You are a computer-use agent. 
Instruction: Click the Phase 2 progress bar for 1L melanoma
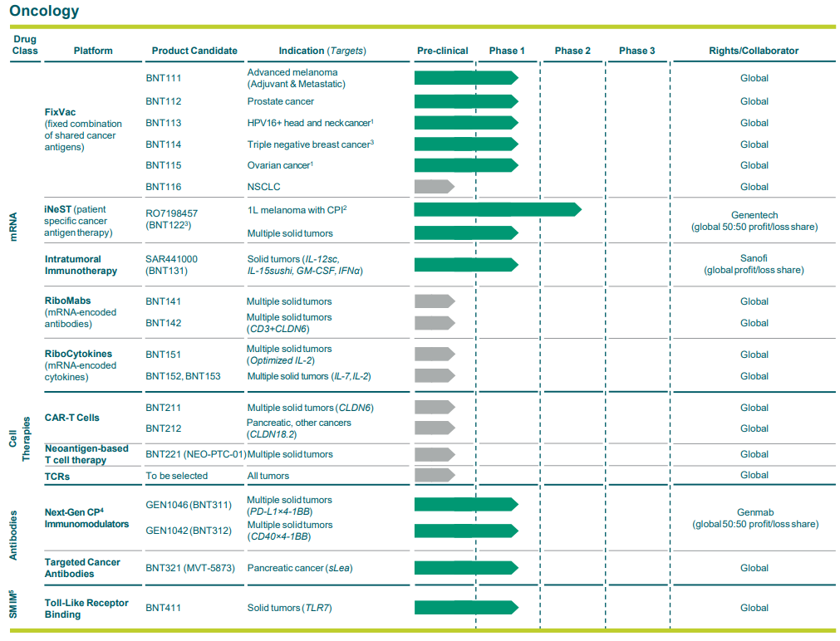tap(498, 209)
